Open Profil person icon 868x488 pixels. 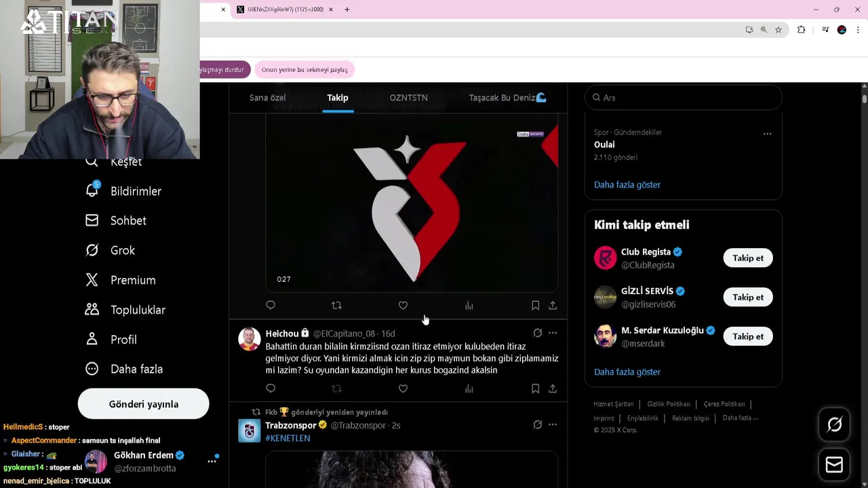pyautogui.click(x=92, y=340)
